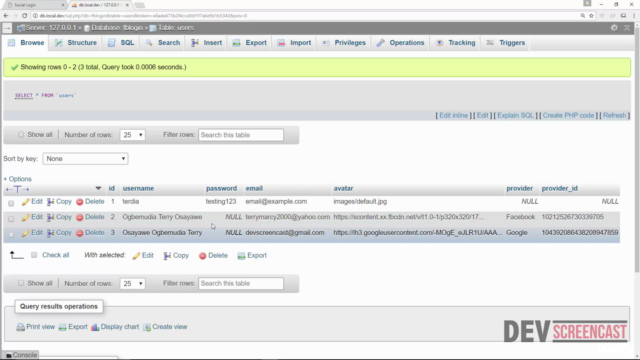640x360 pixels.
Task: Enable the lower Show all checkbox
Action: (x=21, y=283)
